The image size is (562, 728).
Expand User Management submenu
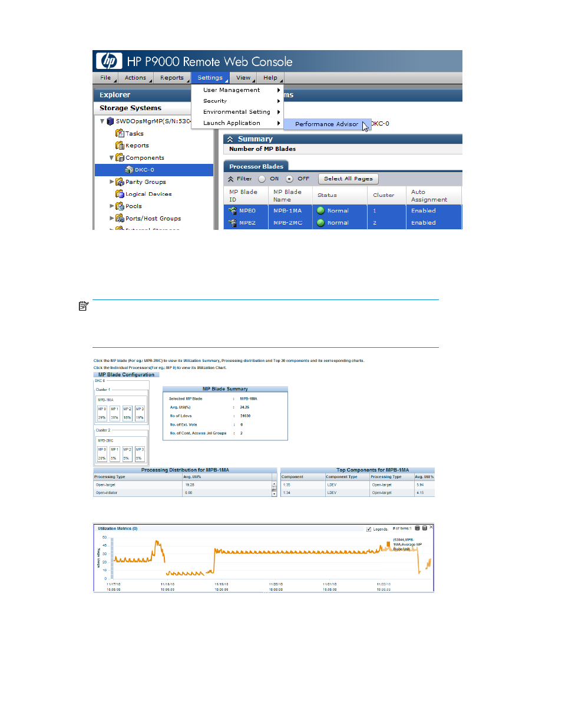[x=237, y=90]
